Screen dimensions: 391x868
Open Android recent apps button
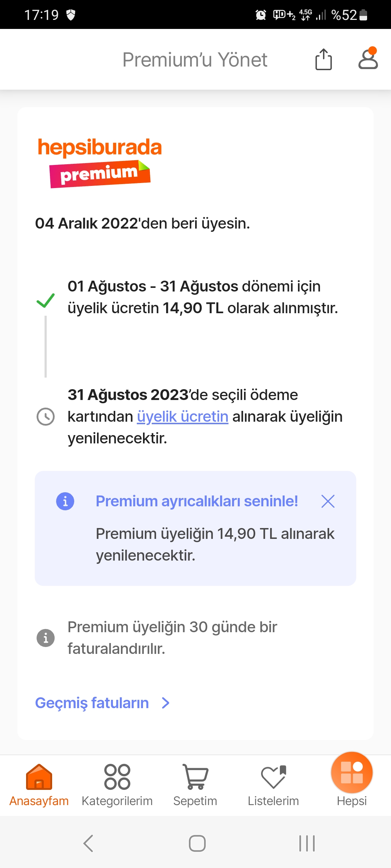coord(307,843)
